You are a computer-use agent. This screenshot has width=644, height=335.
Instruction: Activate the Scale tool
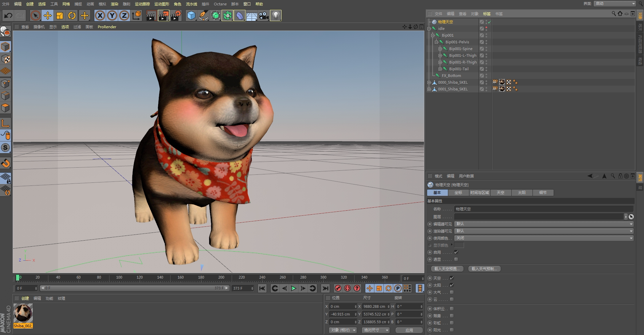click(x=60, y=15)
